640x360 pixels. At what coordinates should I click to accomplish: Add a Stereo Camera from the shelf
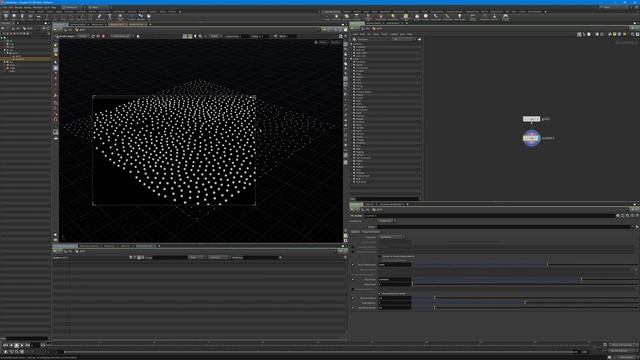pos(473,17)
